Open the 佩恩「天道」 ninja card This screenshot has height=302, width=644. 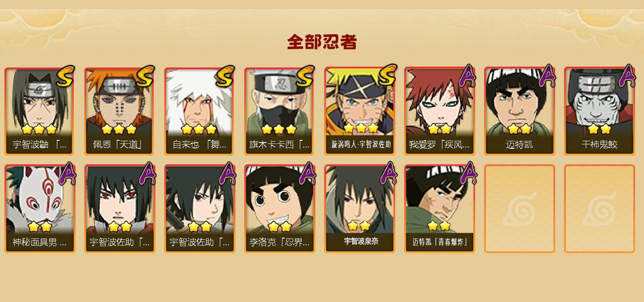[x=120, y=111]
